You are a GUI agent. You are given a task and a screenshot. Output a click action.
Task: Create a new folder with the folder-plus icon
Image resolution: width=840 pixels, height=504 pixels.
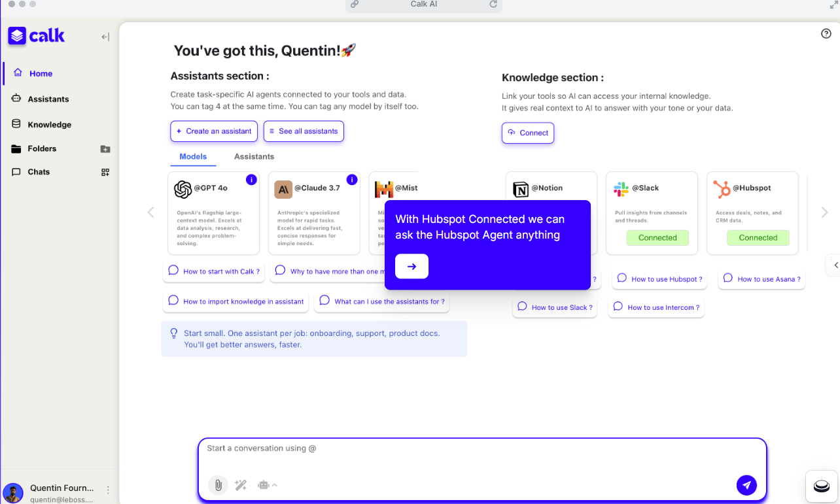pos(105,149)
